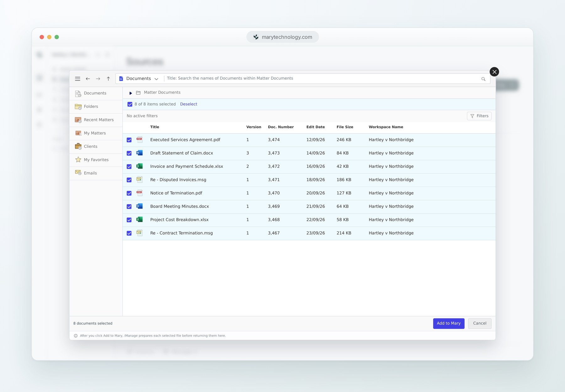565x392 pixels.
Task: Click the marytechnology.com address bar
Action: pyautogui.click(x=282, y=37)
